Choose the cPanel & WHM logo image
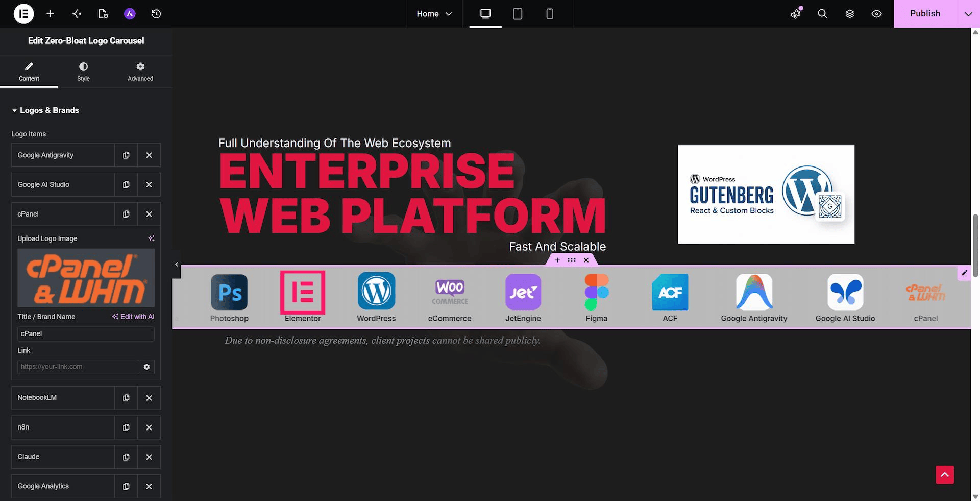Screen dimensions: 980x501 [x=86, y=278]
